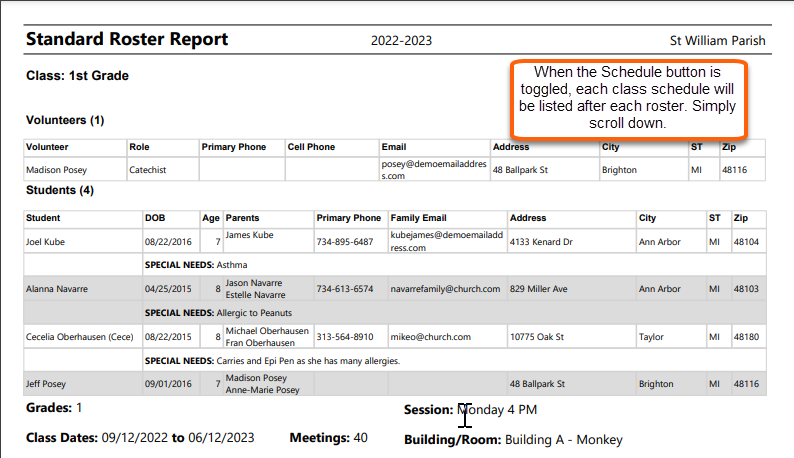
Task: Click address 4133 Kenard Dr
Action: pos(541,242)
